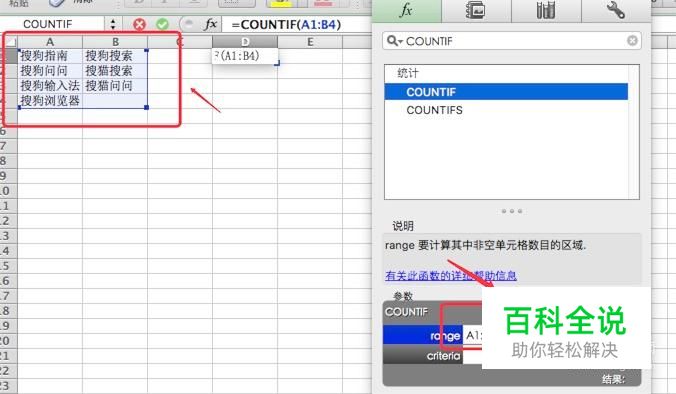Select COUNTIFS in function list
The width and height of the screenshot is (676, 394).
tap(506, 110)
